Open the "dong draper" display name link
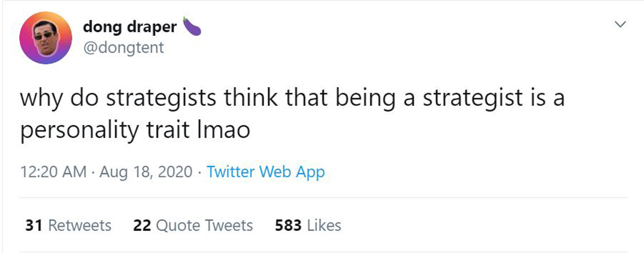The width and height of the screenshot is (644, 253). [x=129, y=27]
